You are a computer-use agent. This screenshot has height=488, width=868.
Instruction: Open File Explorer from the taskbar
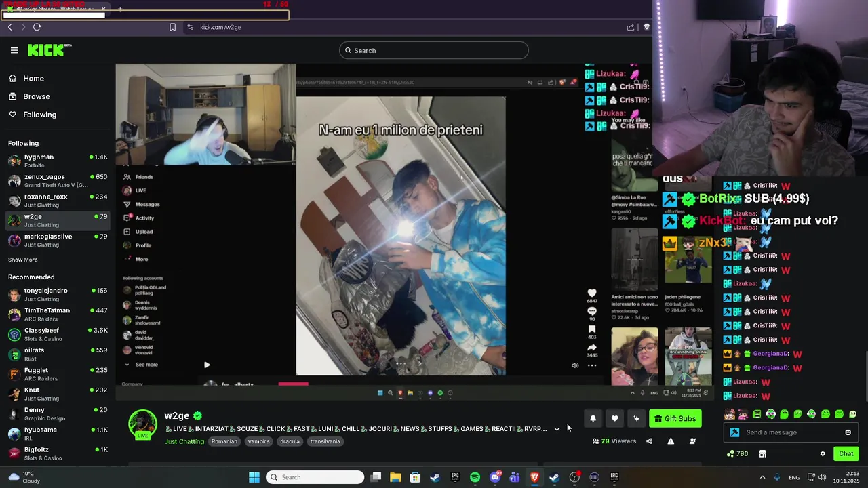[x=395, y=477]
